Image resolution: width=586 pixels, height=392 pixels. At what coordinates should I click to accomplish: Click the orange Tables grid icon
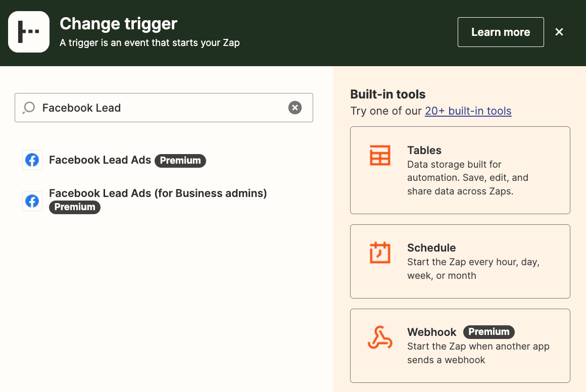pyautogui.click(x=380, y=155)
